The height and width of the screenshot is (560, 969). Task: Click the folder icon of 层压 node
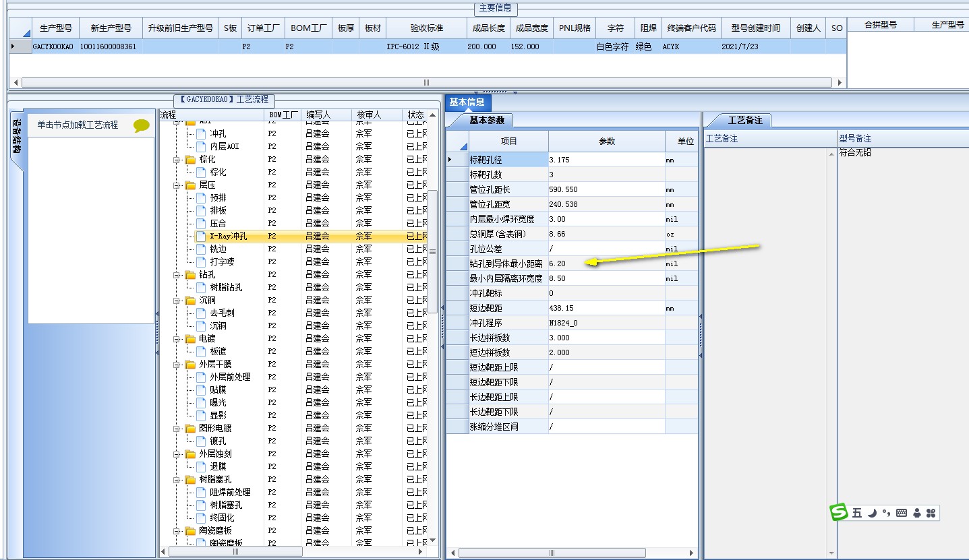point(190,185)
